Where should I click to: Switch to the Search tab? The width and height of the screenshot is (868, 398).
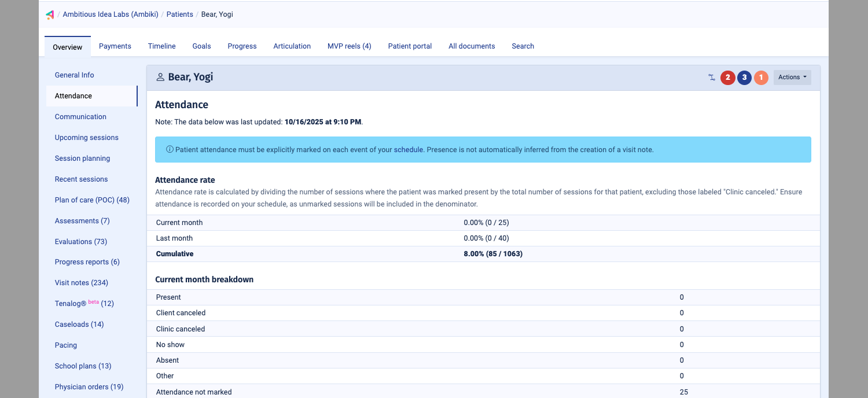[523, 46]
